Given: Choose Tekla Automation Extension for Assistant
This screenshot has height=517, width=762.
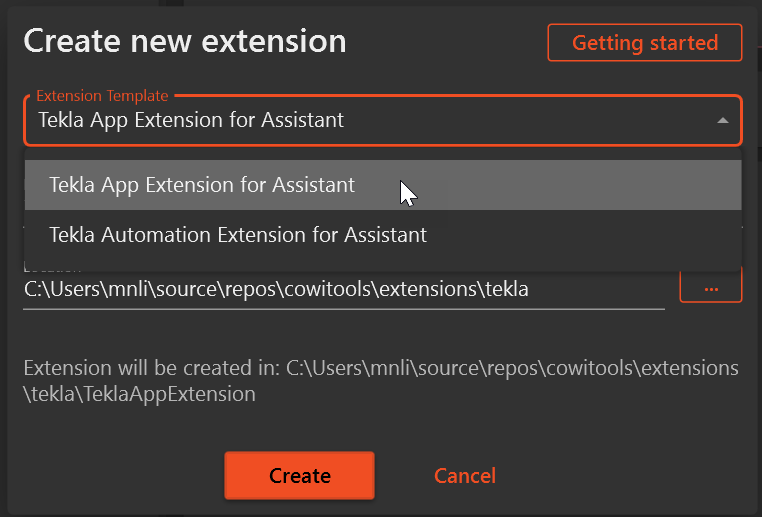Looking at the screenshot, I should pos(238,235).
